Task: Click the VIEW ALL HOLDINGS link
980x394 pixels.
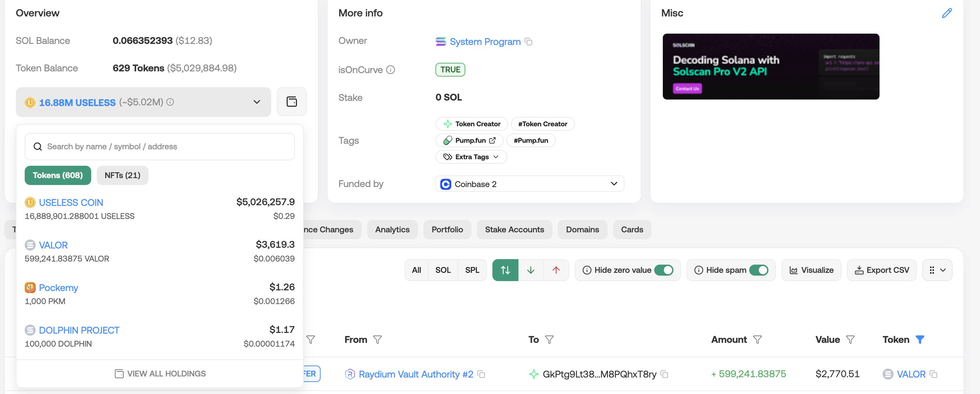Action: [160, 374]
